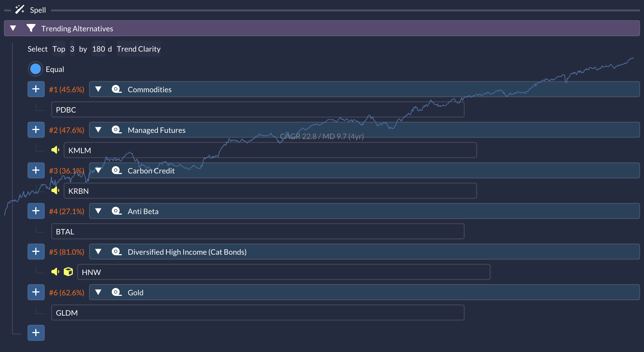
Task: Collapse the Anti Beta group
Action: click(x=98, y=211)
